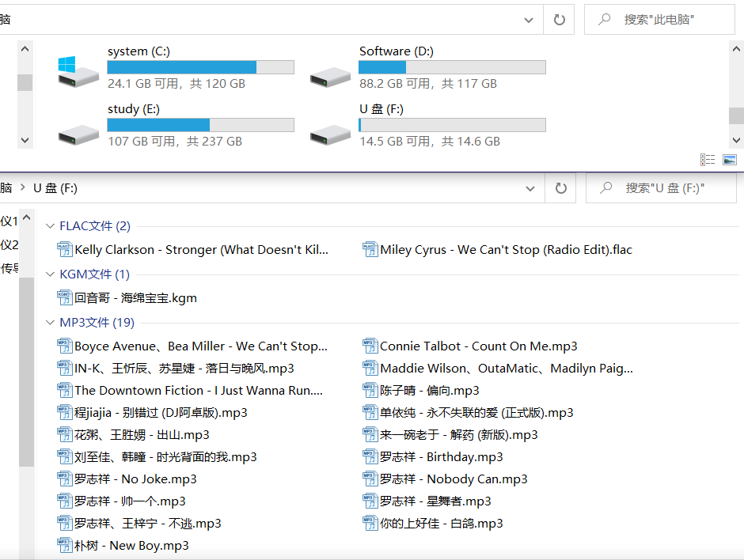The width and height of the screenshot is (744, 560).
Task: Click the system (C:) capacity bar
Action: click(x=201, y=67)
